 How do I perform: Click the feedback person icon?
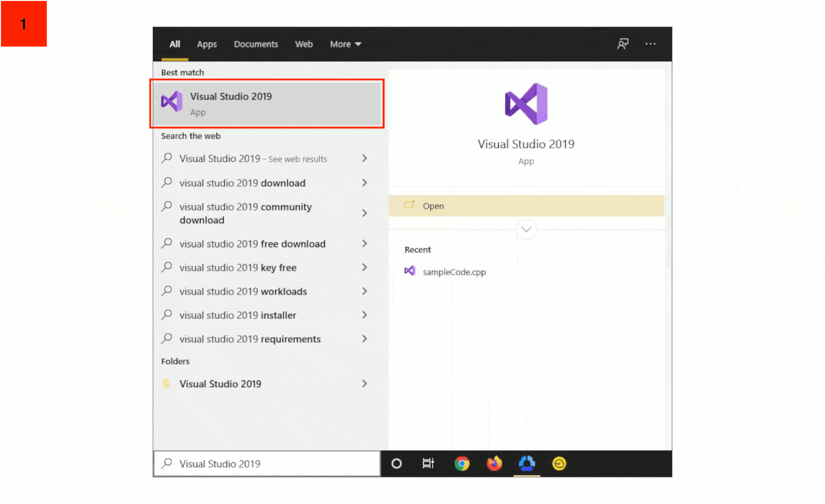click(x=623, y=44)
